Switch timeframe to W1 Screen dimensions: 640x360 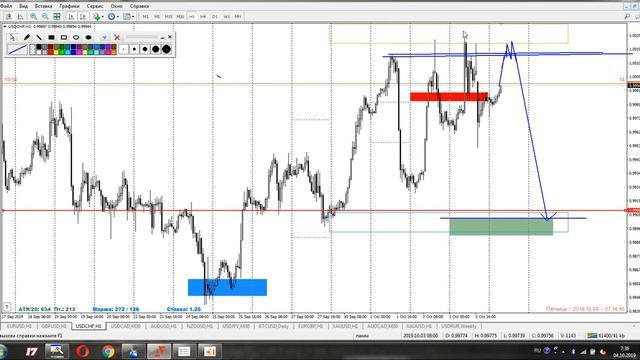click(x=227, y=16)
